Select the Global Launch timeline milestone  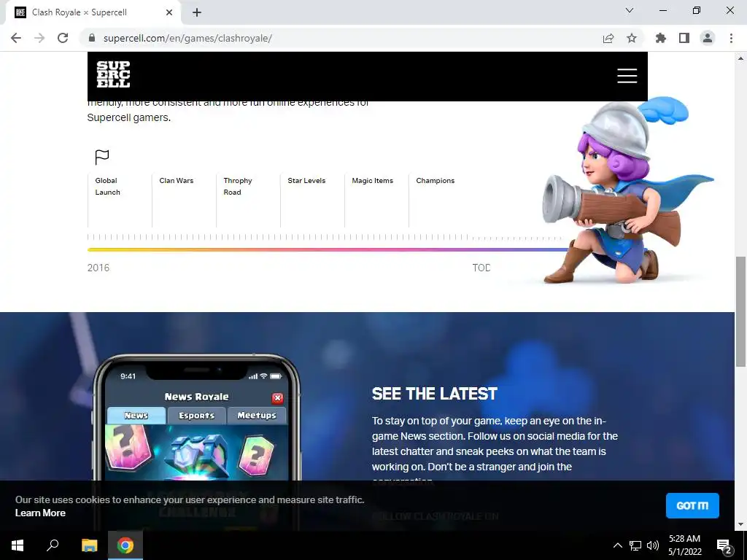click(x=108, y=186)
